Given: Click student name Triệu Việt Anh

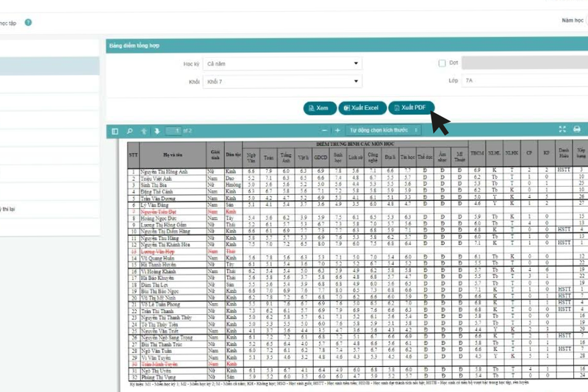Looking at the screenshot, I should pos(156,179).
